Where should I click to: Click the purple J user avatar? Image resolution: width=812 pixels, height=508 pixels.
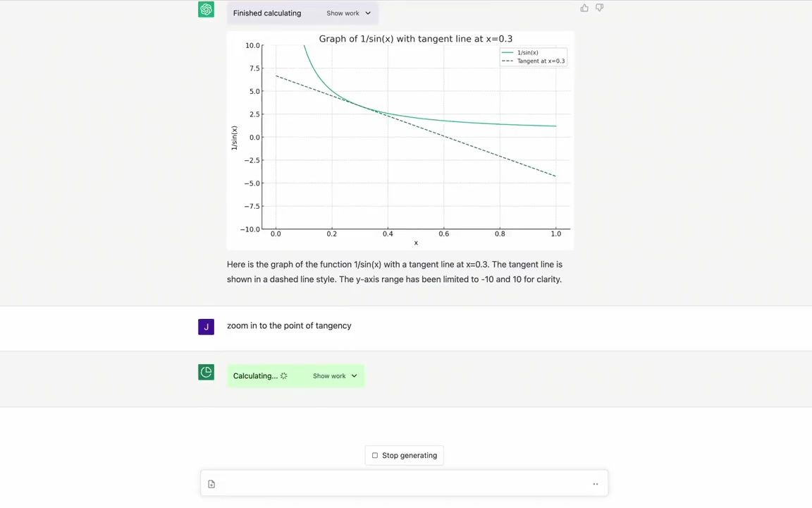pyautogui.click(x=206, y=327)
